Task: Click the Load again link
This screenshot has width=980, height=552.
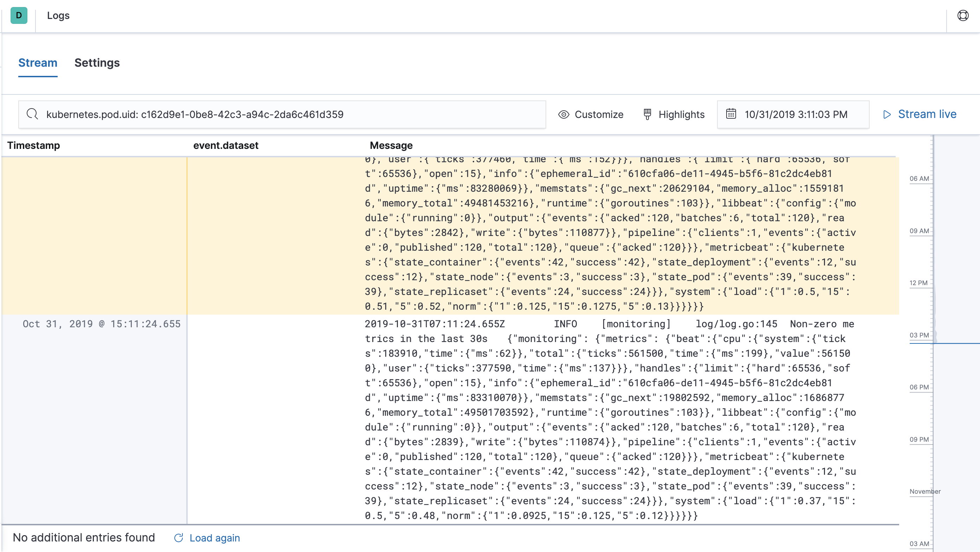Action: click(214, 538)
